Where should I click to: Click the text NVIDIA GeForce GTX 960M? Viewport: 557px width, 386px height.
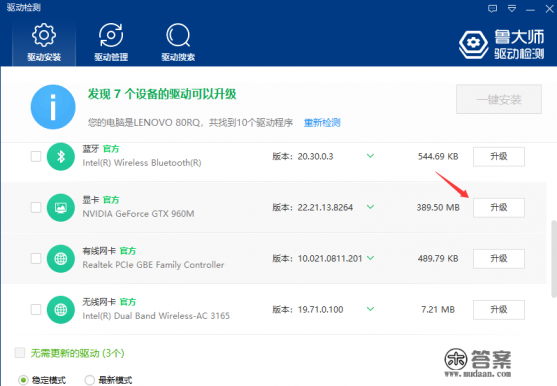click(138, 214)
